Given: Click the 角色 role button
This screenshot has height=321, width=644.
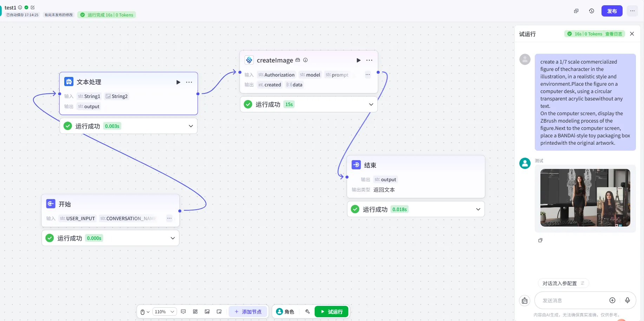Looking at the screenshot, I should point(285,312).
